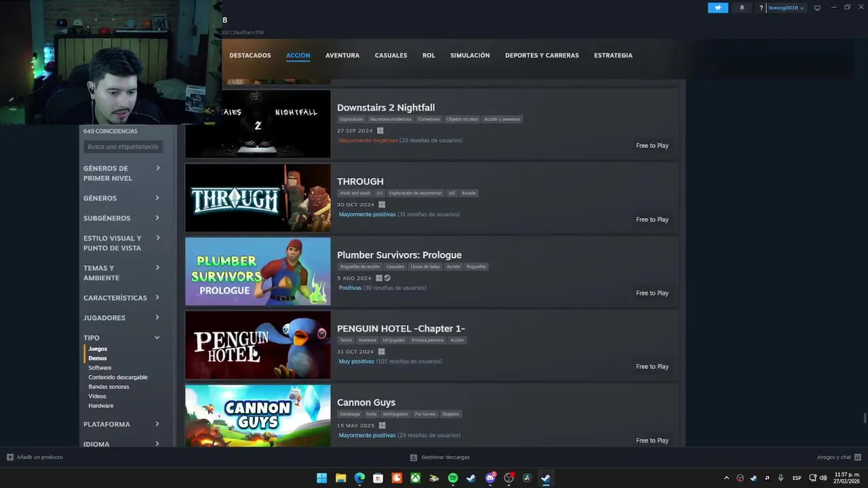This screenshot has width=868, height=488.
Task: Open the notifications bell
Action: click(x=742, y=8)
